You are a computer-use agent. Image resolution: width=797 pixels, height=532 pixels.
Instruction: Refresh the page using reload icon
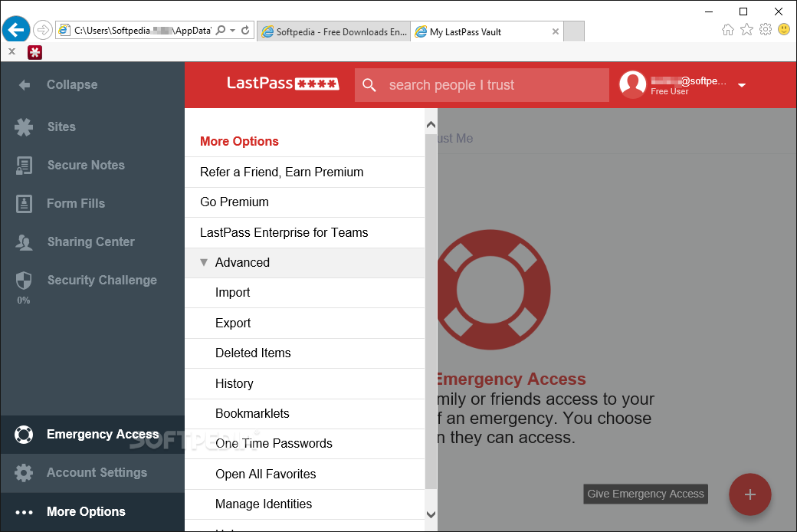245,31
